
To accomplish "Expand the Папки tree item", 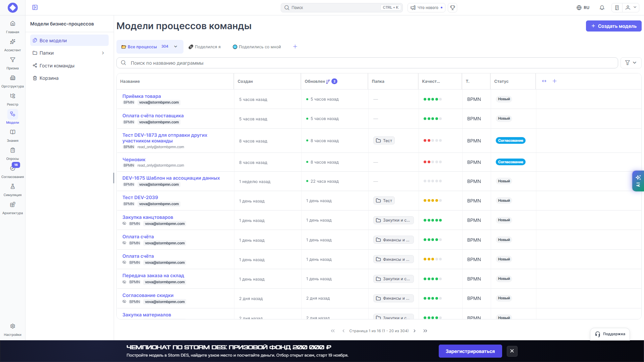I will tap(103, 53).
